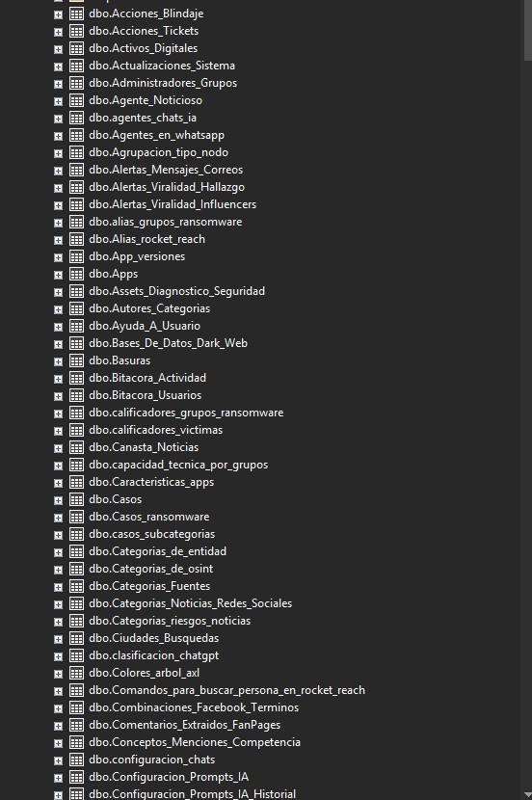The width and height of the screenshot is (532, 800).
Task: Click table icon of dbo.Bitacora_Actividad
Action: pyautogui.click(x=76, y=378)
